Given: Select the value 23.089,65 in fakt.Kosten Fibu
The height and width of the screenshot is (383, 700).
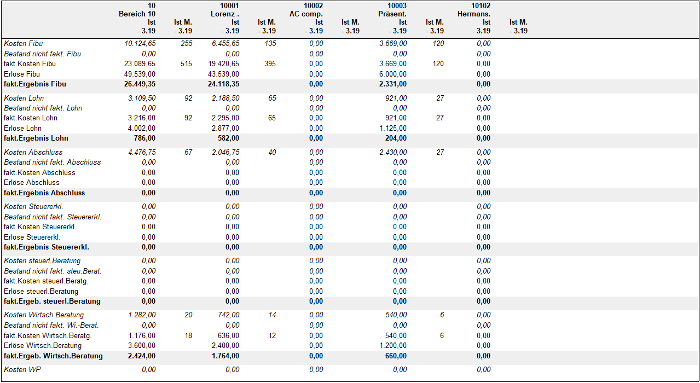Looking at the screenshot, I should point(140,64).
